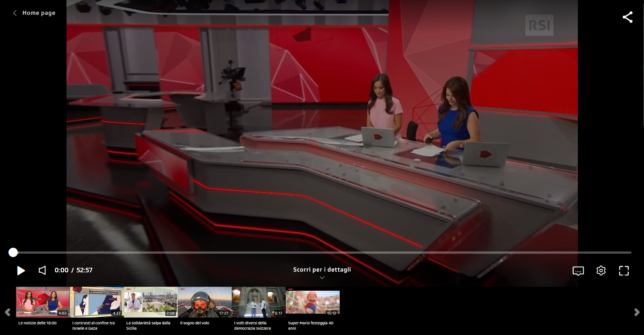
Task: Jump to Il sogno del volo segment
Action: click(205, 302)
